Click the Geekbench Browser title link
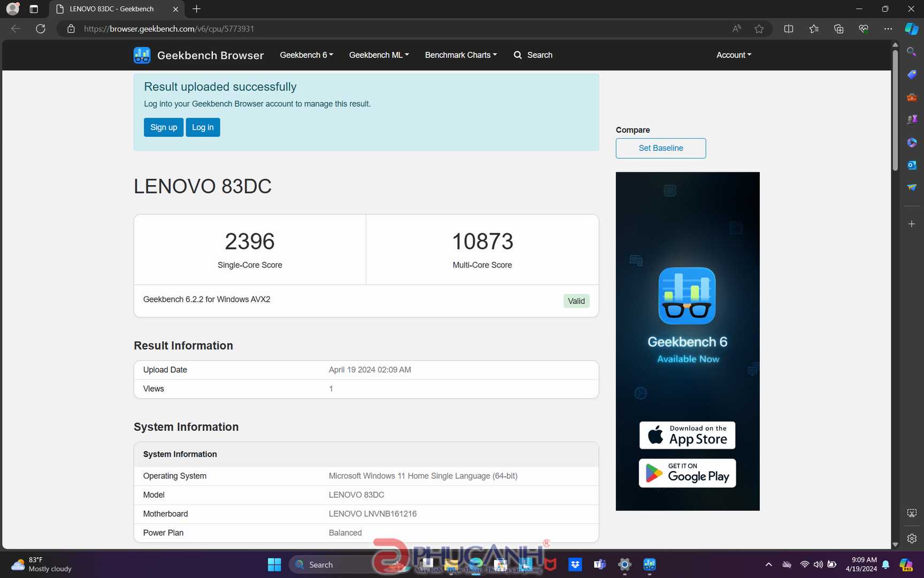The image size is (924, 578). [x=210, y=55]
